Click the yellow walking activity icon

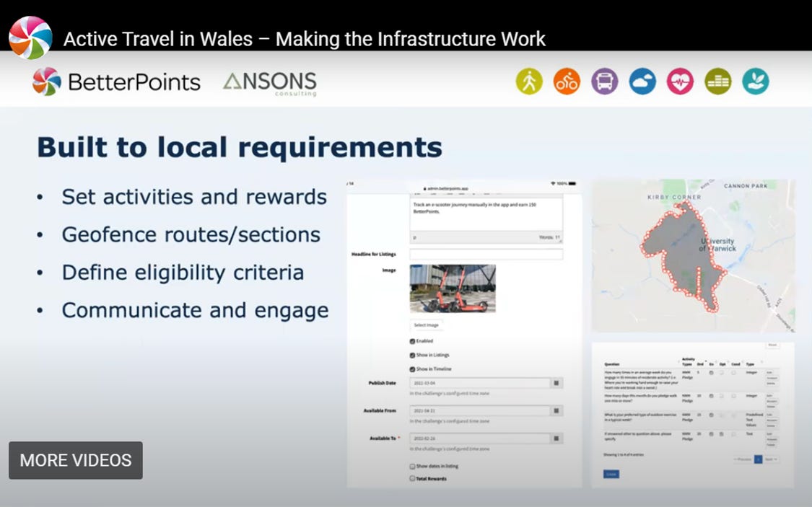coord(529,81)
